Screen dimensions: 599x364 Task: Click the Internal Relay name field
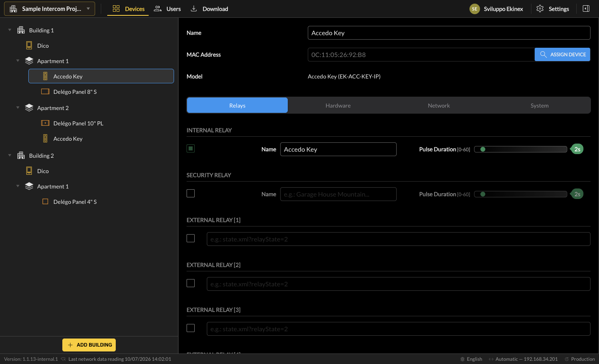pos(338,149)
